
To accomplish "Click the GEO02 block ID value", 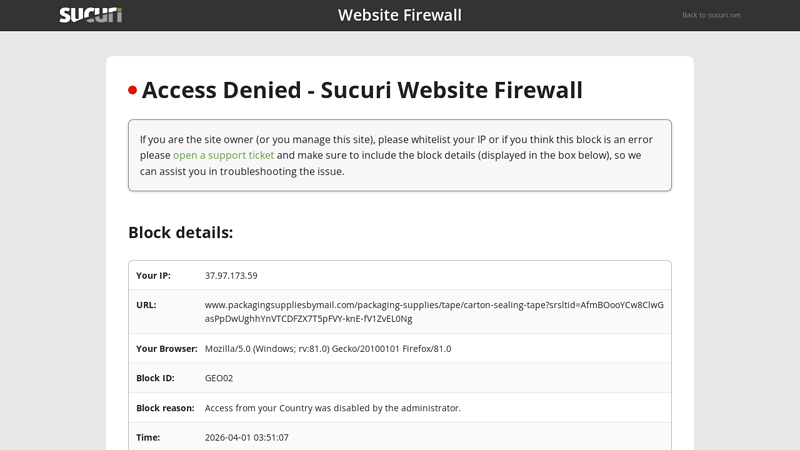I will point(218,378).
